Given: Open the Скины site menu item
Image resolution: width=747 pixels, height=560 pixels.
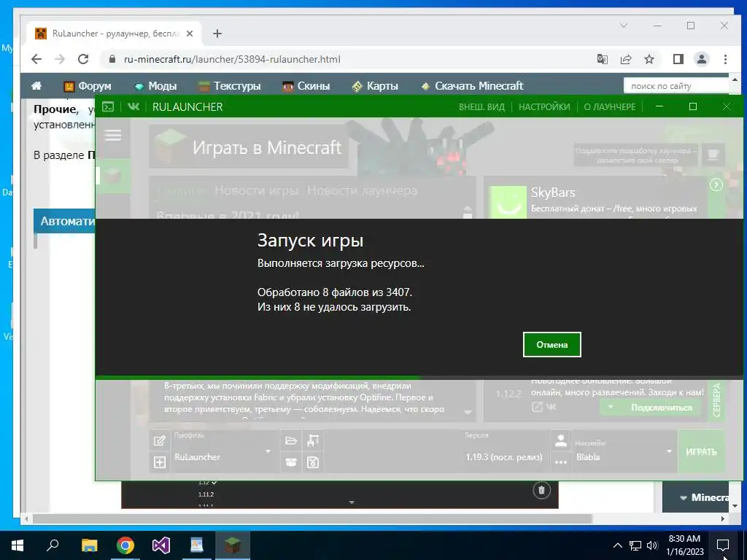Looking at the screenshot, I should click(306, 86).
